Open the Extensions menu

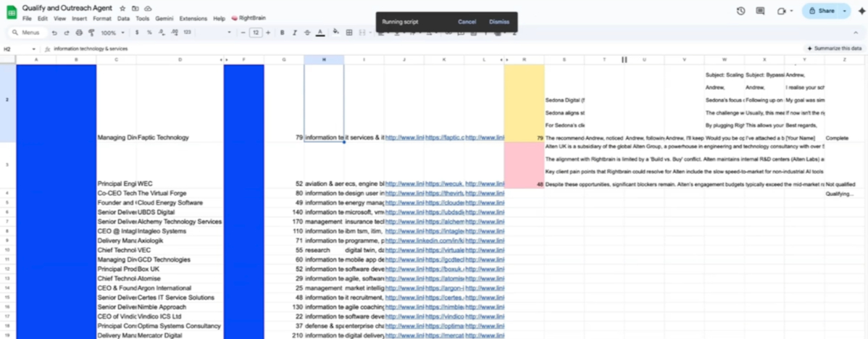193,18
